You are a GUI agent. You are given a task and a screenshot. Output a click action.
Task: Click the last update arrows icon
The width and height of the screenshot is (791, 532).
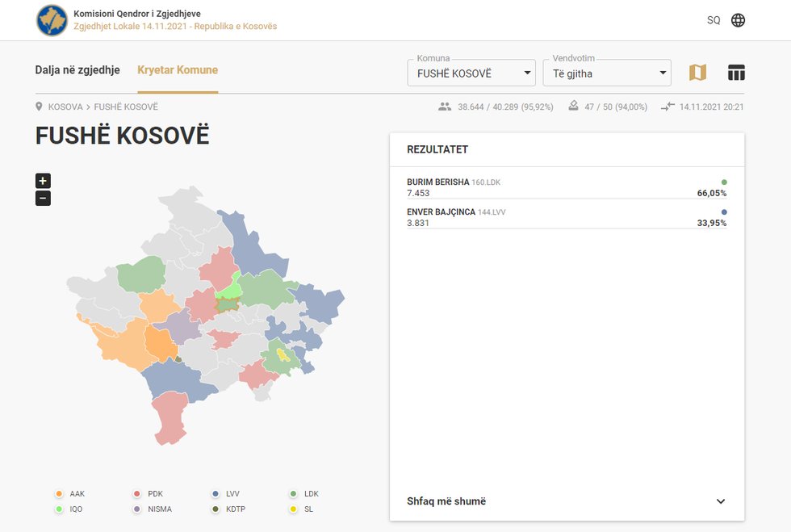[667, 106]
